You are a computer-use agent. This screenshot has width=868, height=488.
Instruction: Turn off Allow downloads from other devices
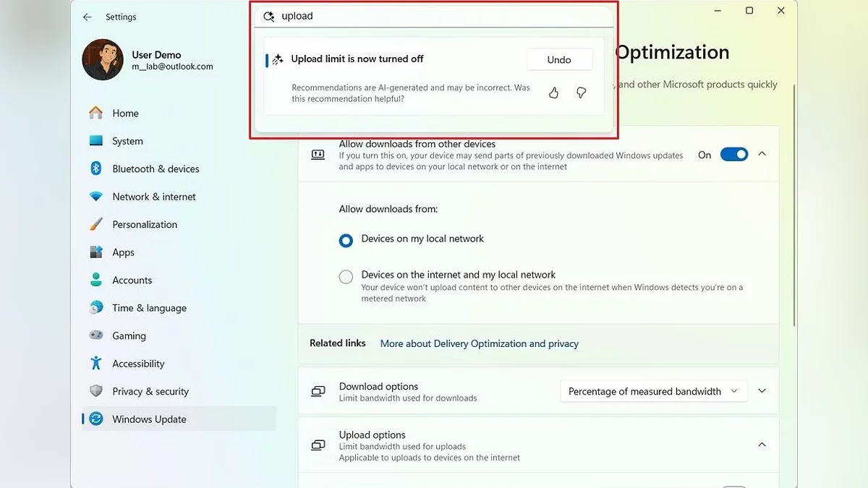(x=734, y=155)
